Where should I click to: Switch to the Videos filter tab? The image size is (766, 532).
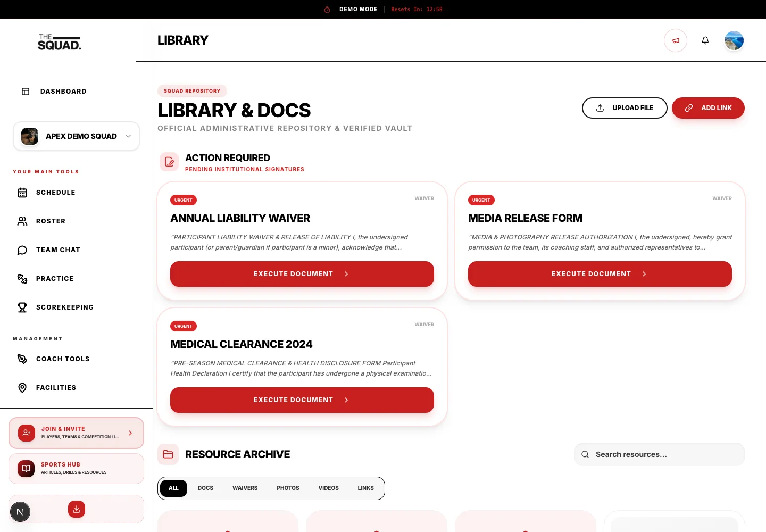(x=329, y=488)
